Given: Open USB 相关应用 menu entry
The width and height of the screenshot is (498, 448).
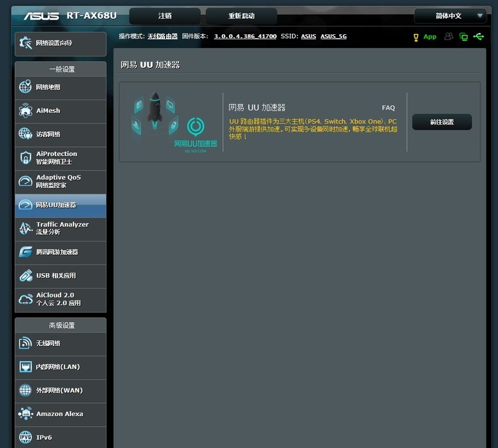Looking at the screenshot, I should (x=60, y=276).
